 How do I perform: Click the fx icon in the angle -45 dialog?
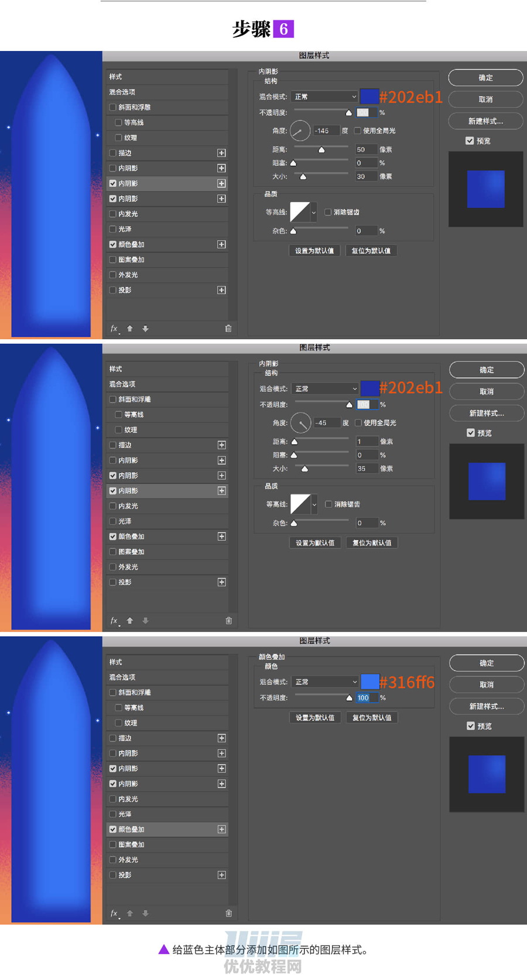pyautogui.click(x=115, y=621)
